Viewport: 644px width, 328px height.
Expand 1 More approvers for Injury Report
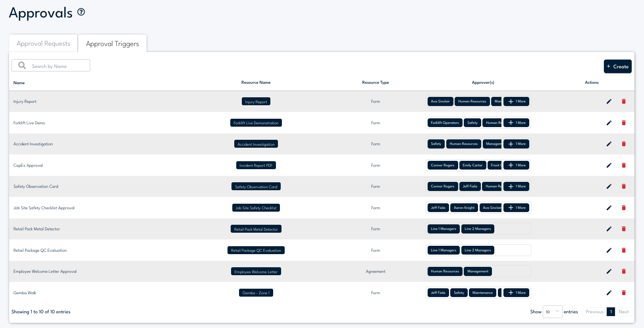tap(517, 102)
